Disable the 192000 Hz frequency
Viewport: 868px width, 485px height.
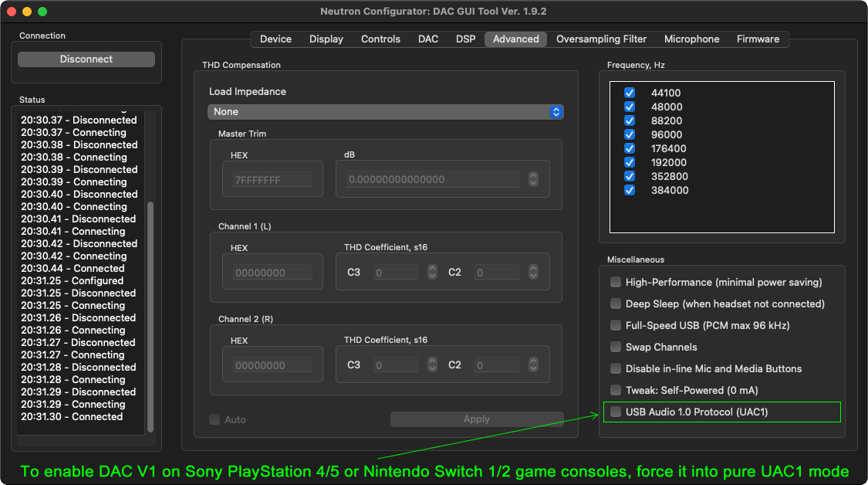[630, 162]
